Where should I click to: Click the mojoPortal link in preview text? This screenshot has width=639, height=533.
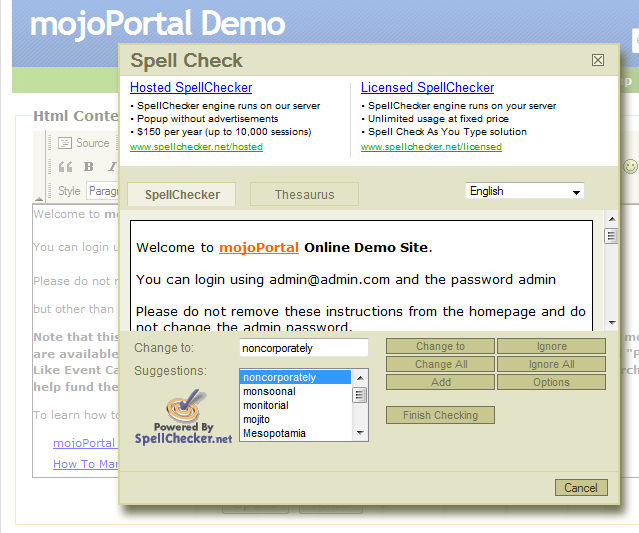tap(259, 247)
